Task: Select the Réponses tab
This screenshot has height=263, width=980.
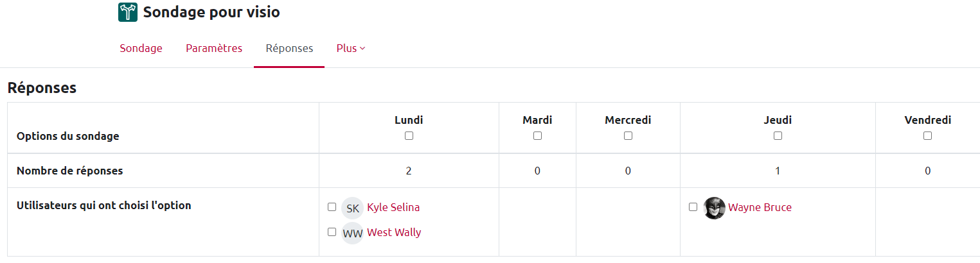Action: (x=289, y=49)
